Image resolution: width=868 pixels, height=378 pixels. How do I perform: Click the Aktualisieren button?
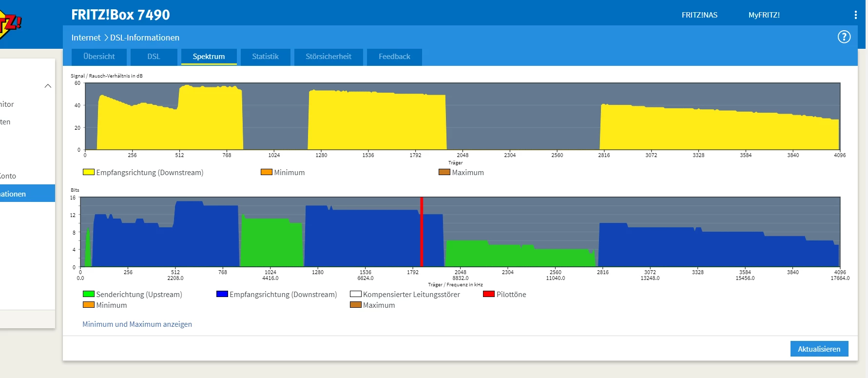pyautogui.click(x=819, y=349)
